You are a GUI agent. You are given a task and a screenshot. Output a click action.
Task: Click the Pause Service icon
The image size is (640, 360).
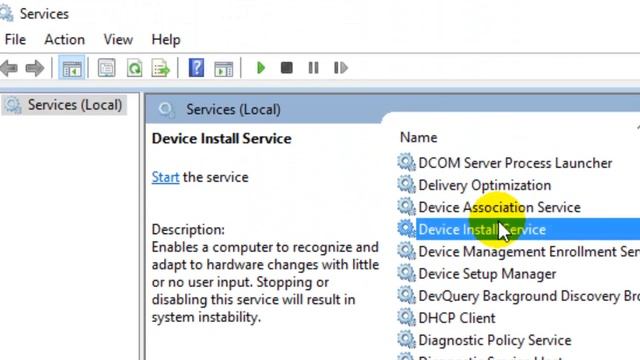coord(313,68)
